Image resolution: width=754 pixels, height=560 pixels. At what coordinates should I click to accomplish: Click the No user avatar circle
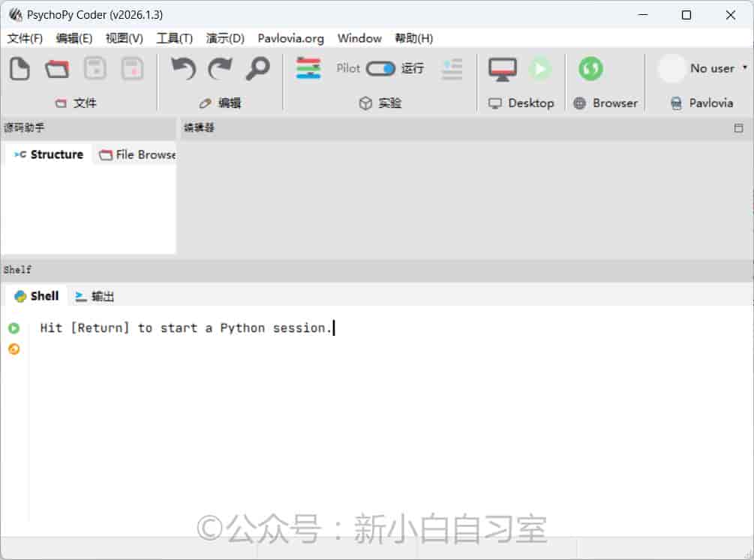[x=671, y=69]
